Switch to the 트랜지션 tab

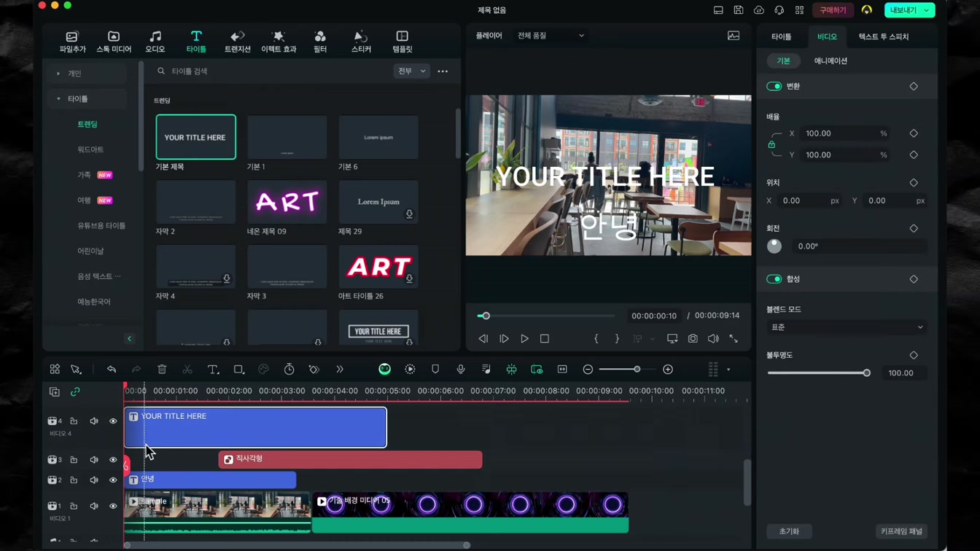pos(238,42)
